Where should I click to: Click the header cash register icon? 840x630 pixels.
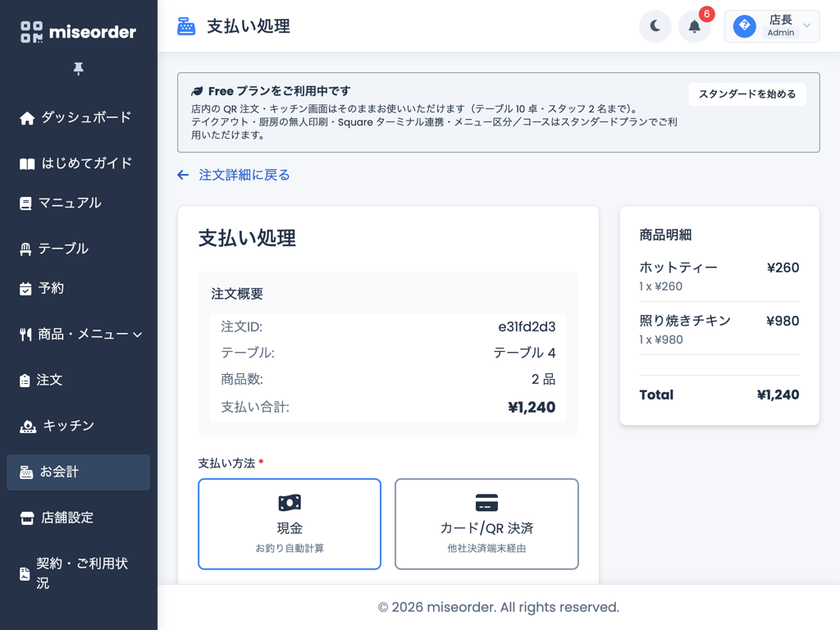(x=186, y=25)
